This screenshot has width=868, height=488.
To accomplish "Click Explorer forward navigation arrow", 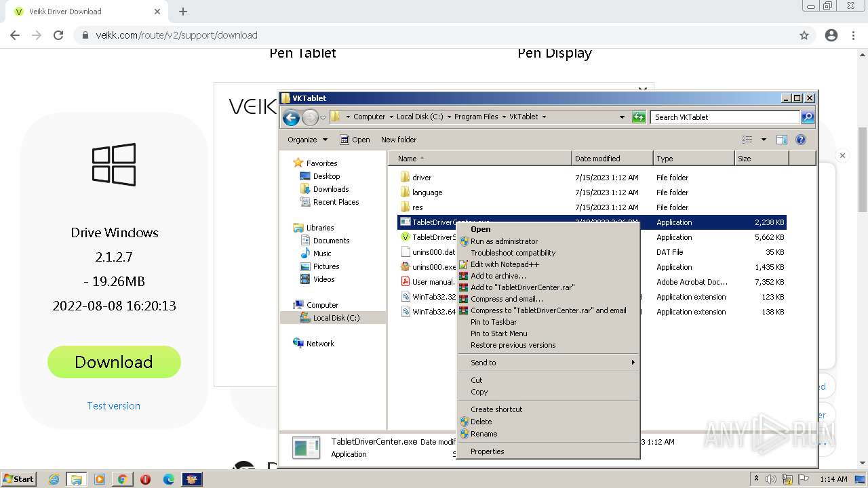I will 310,118.
